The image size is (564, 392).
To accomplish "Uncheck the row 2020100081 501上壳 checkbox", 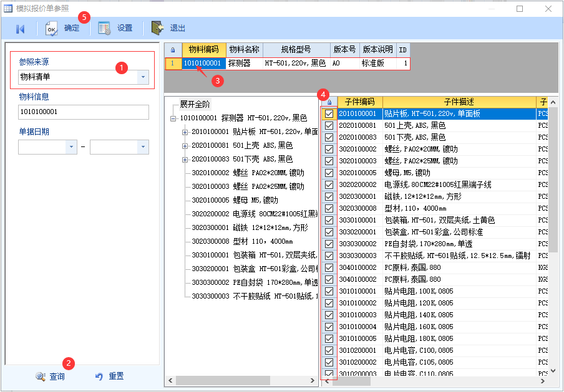I will [329, 126].
